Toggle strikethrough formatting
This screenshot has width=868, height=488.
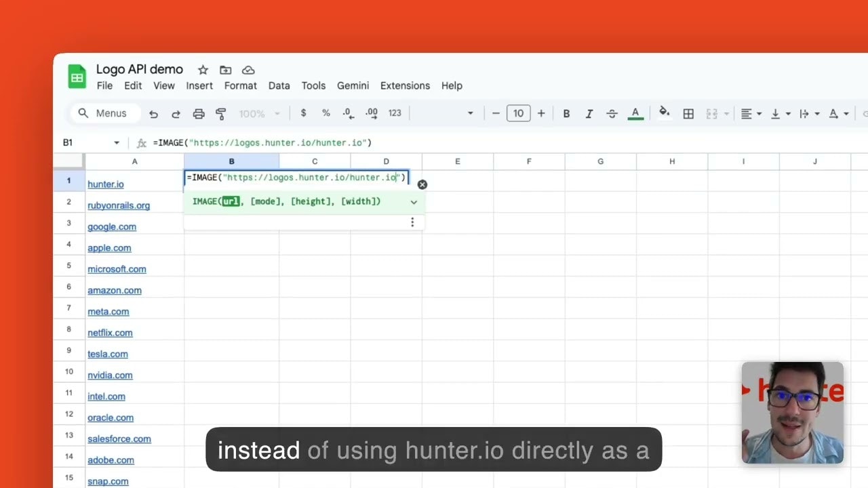coord(612,114)
